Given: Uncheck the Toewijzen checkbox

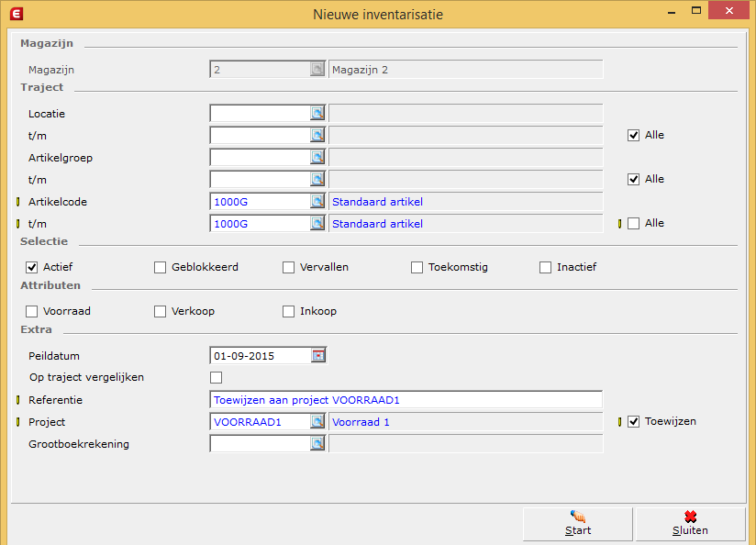Looking at the screenshot, I should [634, 421].
